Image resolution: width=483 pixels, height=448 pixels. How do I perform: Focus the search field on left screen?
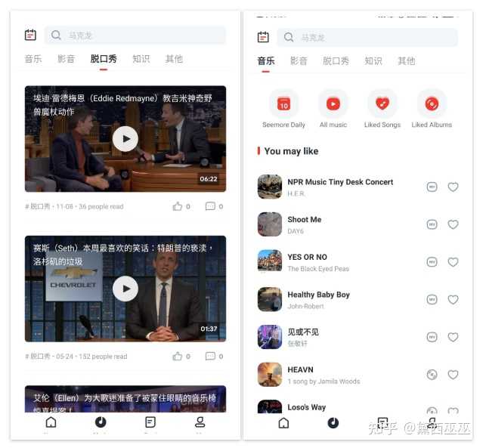(x=135, y=35)
